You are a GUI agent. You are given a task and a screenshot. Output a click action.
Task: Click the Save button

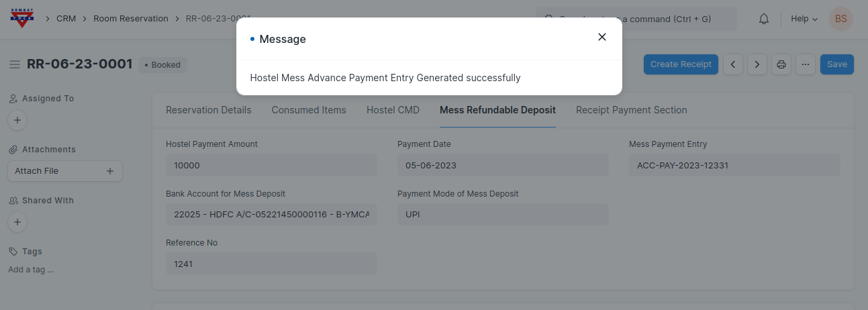click(x=836, y=64)
